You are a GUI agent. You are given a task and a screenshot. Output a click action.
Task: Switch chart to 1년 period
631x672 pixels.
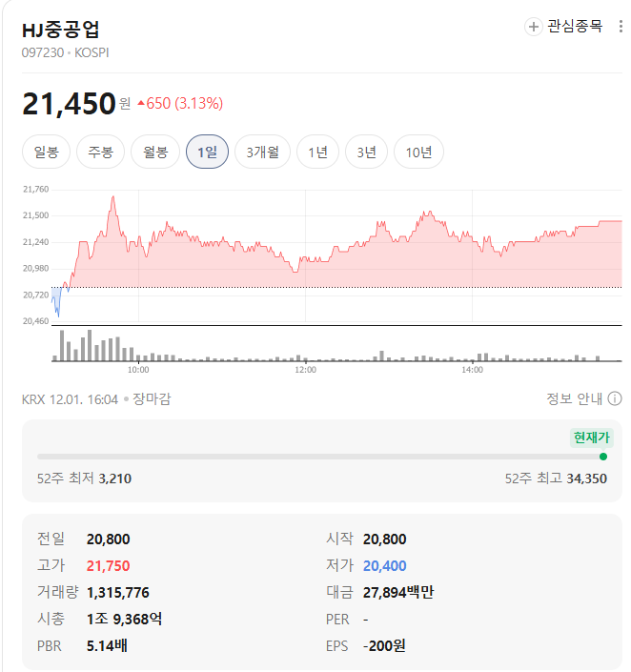coord(317,152)
